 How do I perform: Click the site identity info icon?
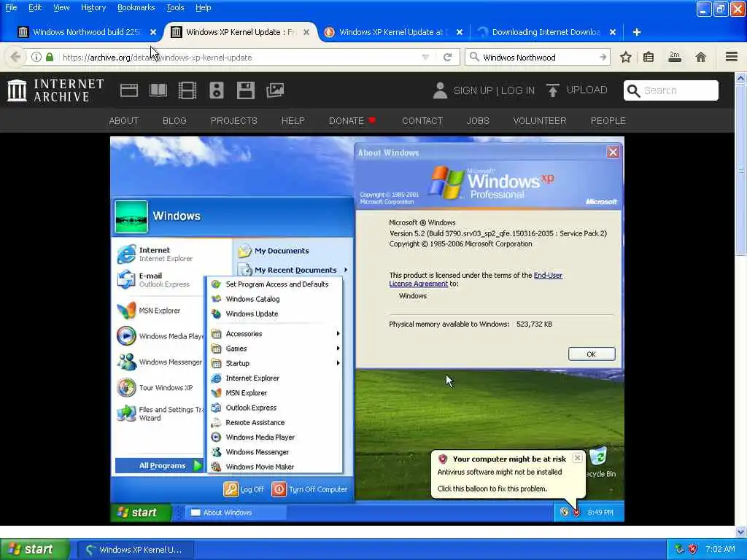pos(36,57)
